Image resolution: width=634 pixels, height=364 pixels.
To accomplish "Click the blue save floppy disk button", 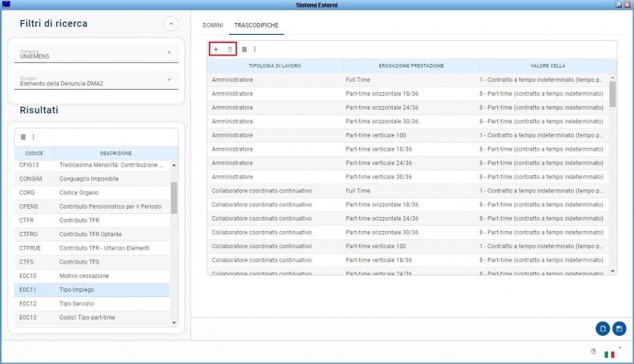I will [x=618, y=328].
